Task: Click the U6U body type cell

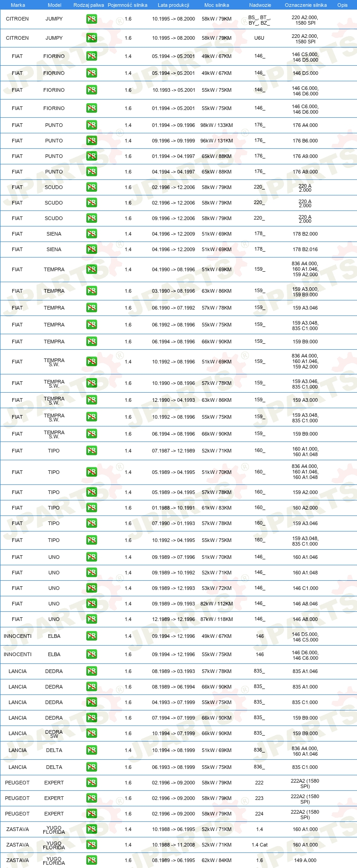Action: pos(259,38)
